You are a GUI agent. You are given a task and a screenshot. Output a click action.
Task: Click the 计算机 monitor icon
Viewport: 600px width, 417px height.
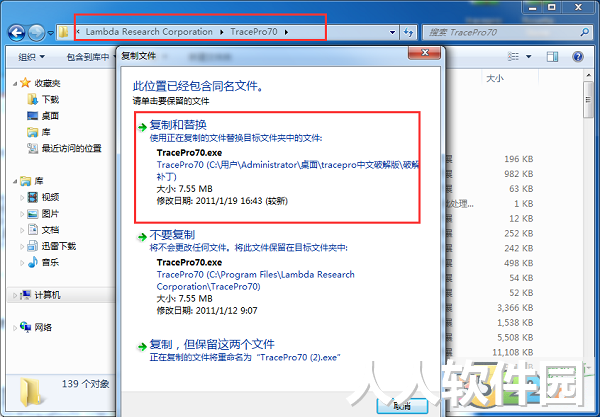(x=26, y=295)
